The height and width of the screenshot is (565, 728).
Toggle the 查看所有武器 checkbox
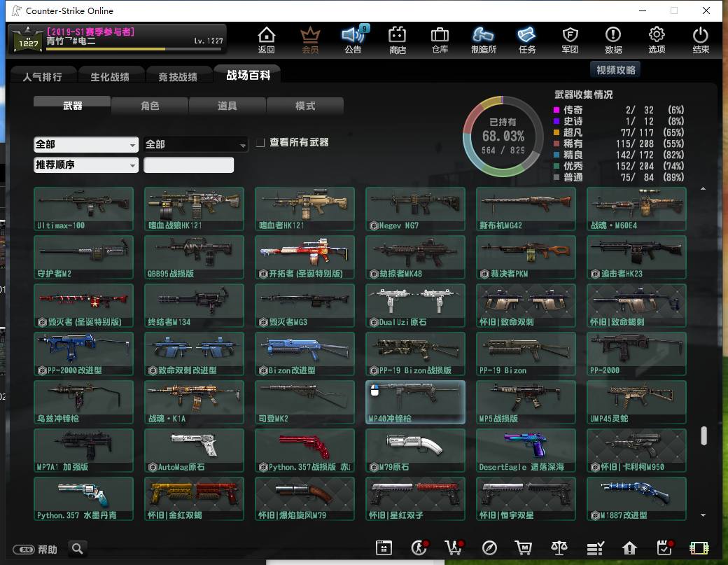click(x=260, y=143)
